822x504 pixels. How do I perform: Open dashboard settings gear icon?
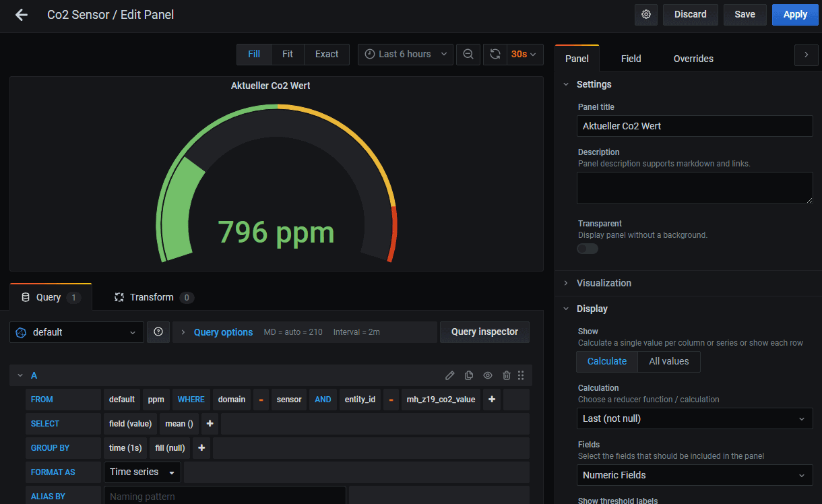click(646, 15)
